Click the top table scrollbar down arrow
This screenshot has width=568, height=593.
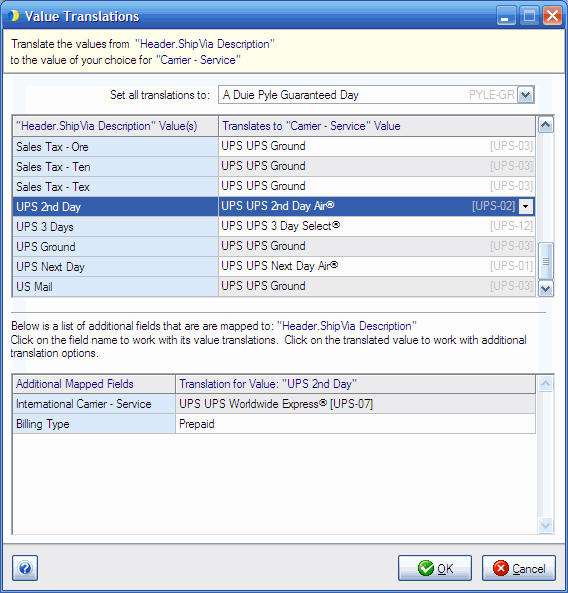[545, 289]
